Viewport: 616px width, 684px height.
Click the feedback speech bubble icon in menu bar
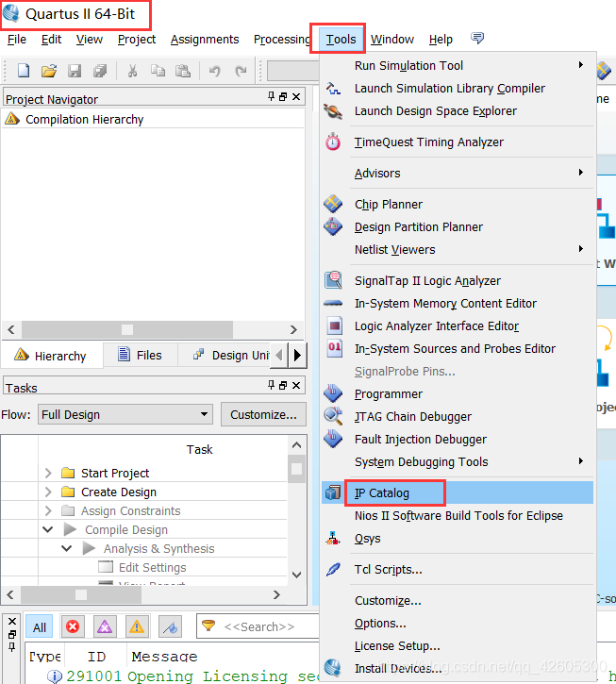477,38
